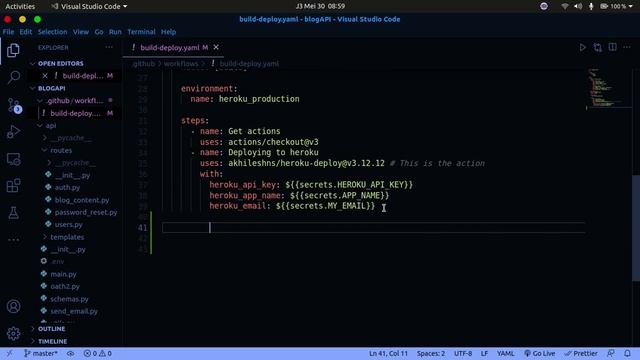Image resolution: width=640 pixels, height=360 pixels.
Task: Change encoding via UTF-8
Action: [x=463, y=353]
